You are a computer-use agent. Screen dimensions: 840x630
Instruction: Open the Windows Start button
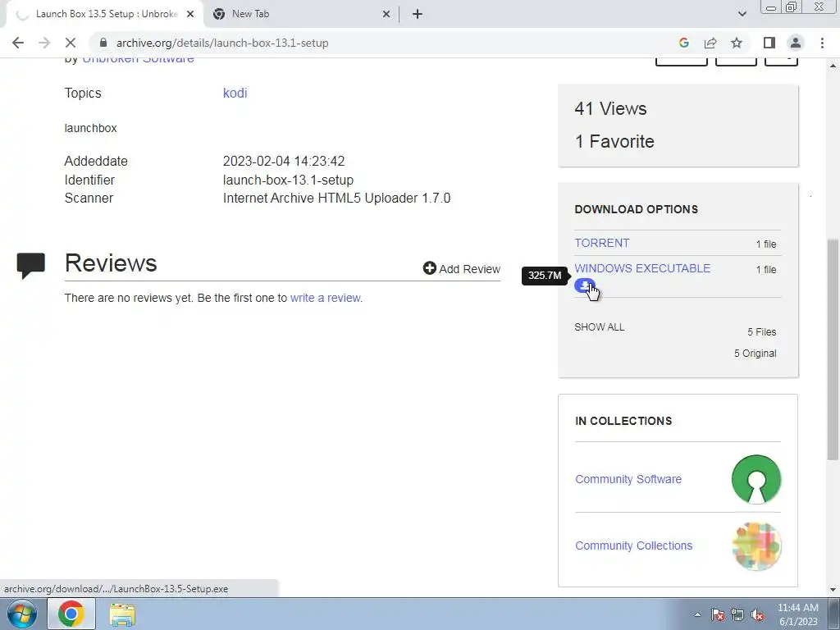point(21,614)
